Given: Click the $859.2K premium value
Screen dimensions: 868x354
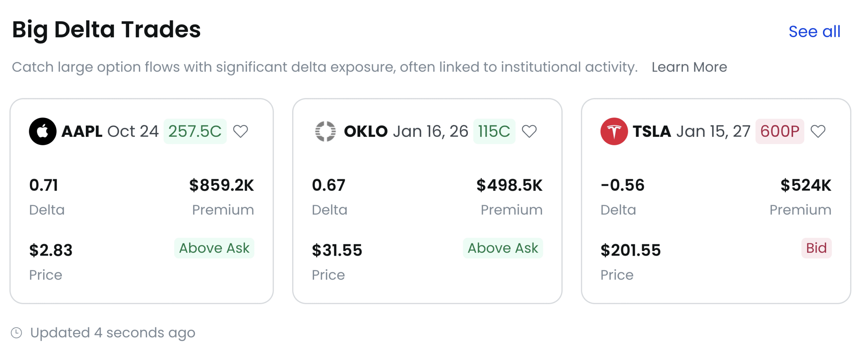Looking at the screenshot, I should (x=221, y=185).
